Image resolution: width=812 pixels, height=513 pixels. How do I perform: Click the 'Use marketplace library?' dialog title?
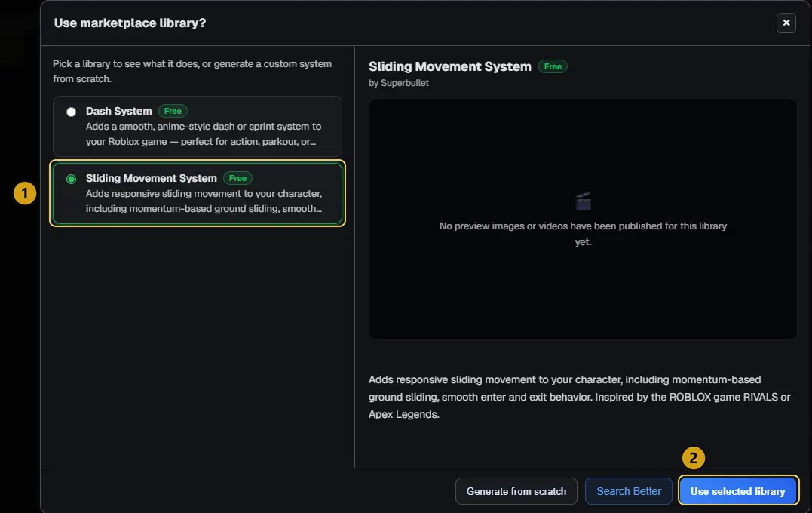[130, 23]
